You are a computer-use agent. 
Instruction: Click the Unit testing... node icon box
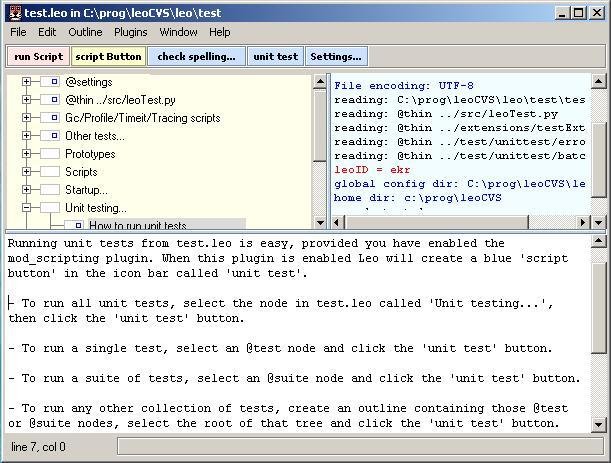coord(50,207)
